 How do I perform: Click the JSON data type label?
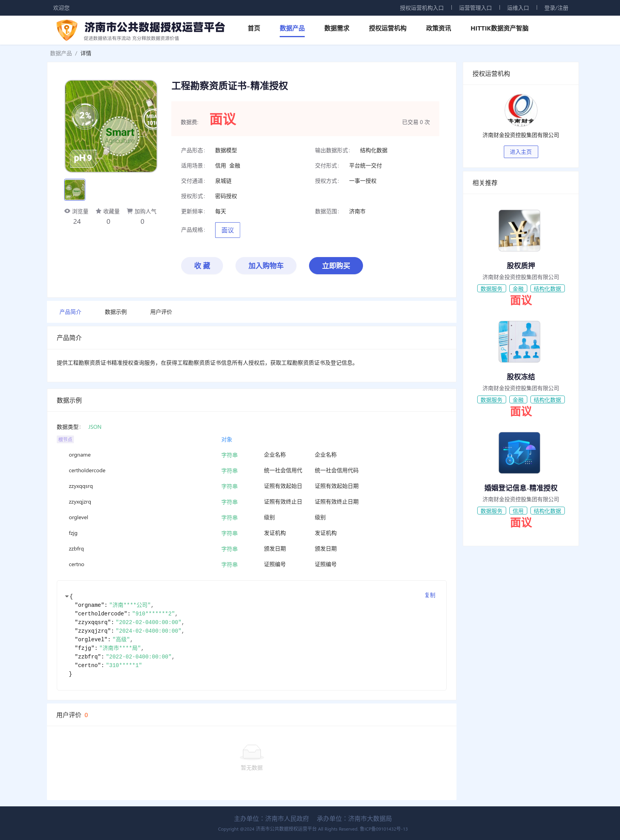click(95, 427)
